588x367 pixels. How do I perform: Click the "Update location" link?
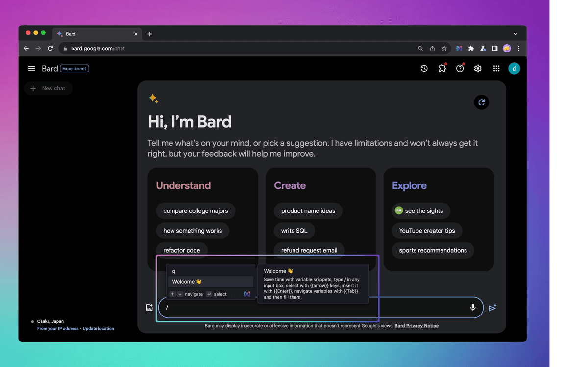click(x=98, y=329)
